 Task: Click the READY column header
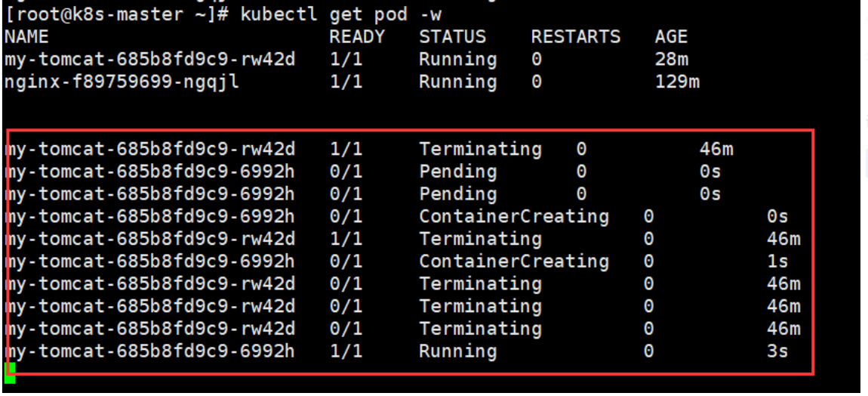(x=357, y=36)
